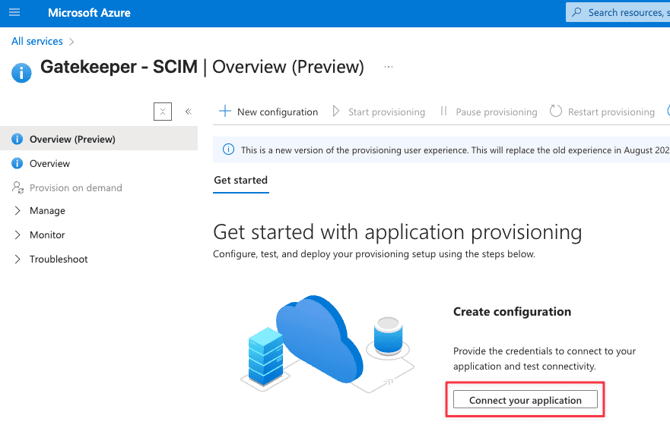Click the Configure, test, and deploy description
670x428 pixels.
click(374, 254)
